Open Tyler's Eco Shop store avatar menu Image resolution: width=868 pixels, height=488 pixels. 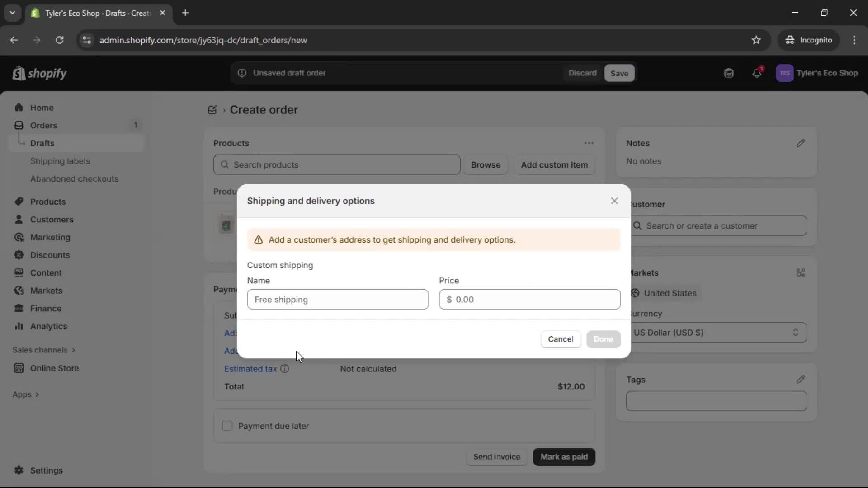coord(785,73)
